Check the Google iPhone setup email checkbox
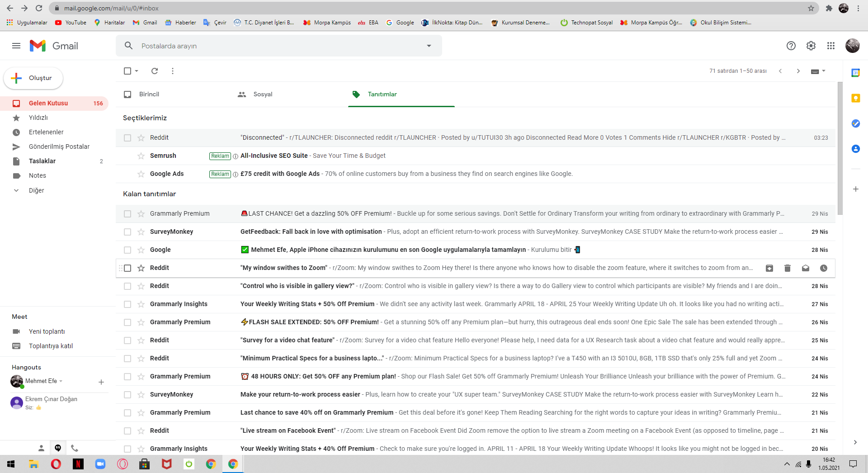This screenshot has width=868, height=473. tap(127, 250)
